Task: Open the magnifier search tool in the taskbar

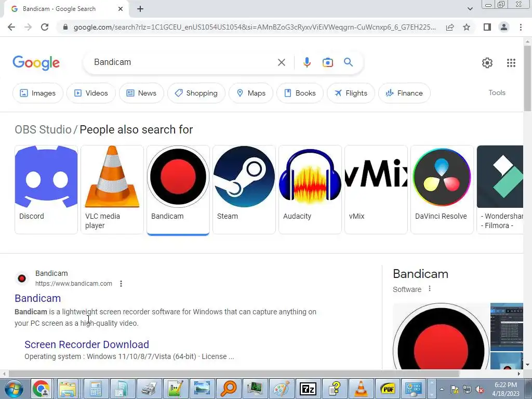Action: (229, 389)
